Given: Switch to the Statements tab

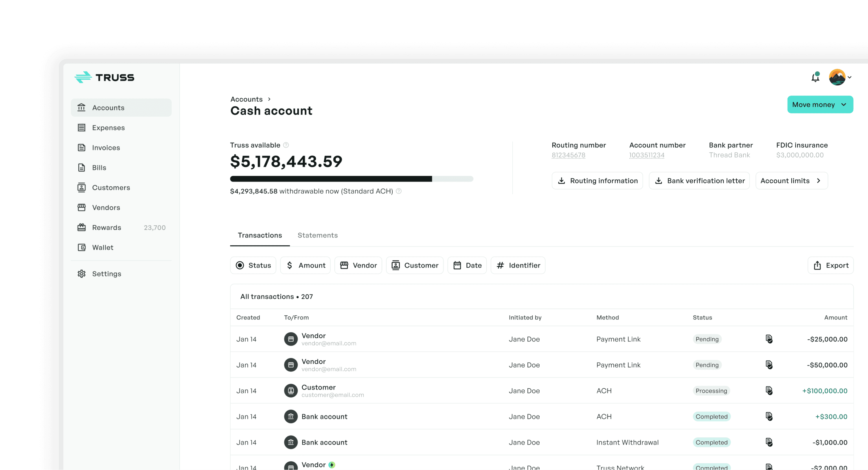Looking at the screenshot, I should tap(317, 235).
